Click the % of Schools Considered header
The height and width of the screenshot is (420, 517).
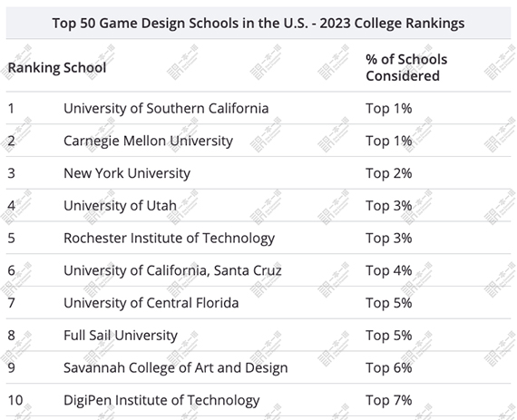coord(406,68)
